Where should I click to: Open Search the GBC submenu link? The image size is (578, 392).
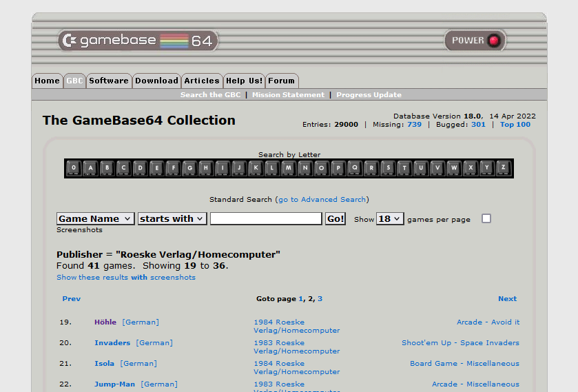211,95
